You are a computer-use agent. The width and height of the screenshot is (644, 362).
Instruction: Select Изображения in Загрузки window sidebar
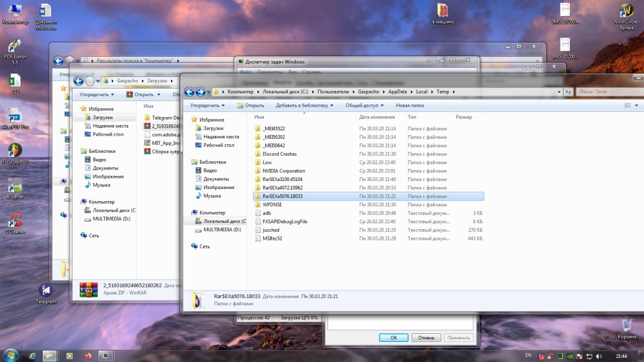tap(108, 176)
